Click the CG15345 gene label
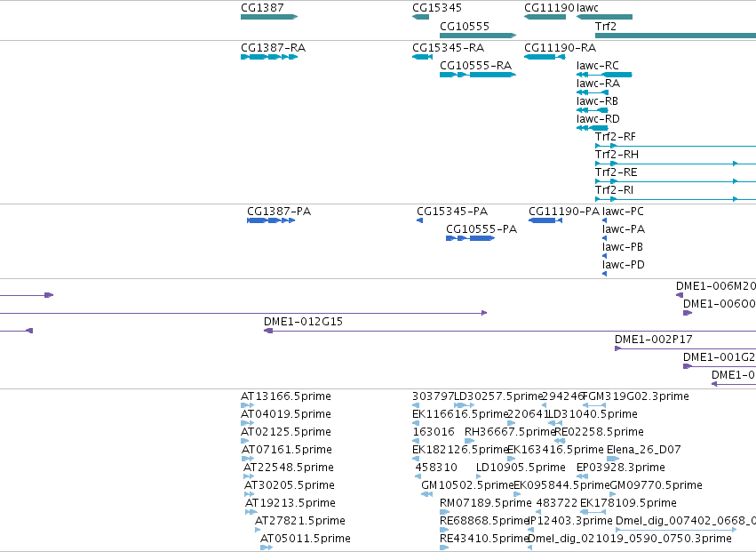The height and width of the screenshot is (552, 756). (x=437, y=8)
